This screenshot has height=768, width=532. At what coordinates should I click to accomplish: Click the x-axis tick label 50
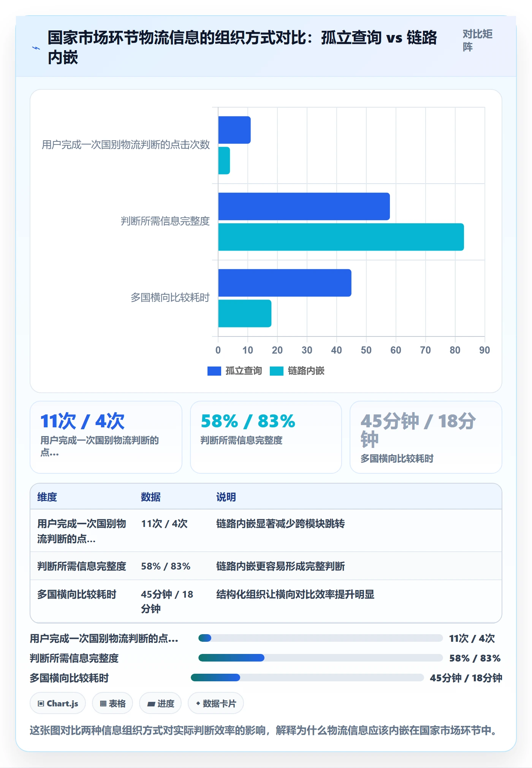pos(366,350)
